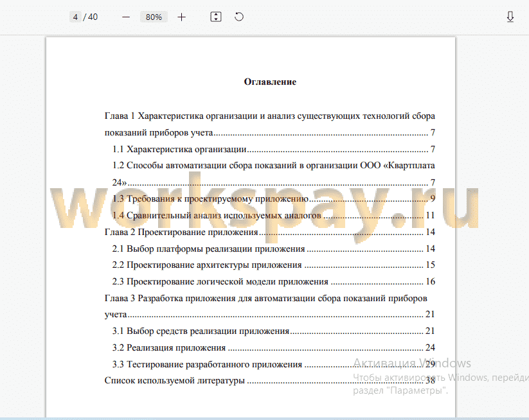529x420 pixels.
Task: Open entry 2.1 Выбор платформы реализации приложения
Action: [274, 249]
